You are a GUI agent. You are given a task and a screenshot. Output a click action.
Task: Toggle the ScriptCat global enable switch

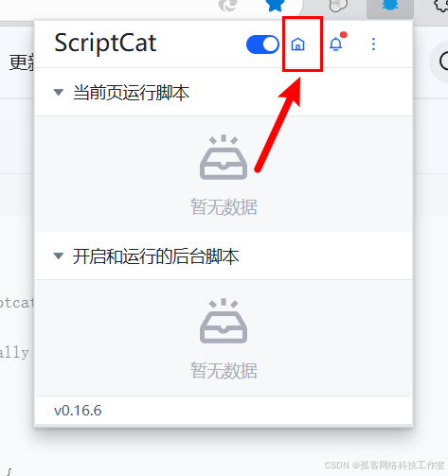[x=262, y=44]
